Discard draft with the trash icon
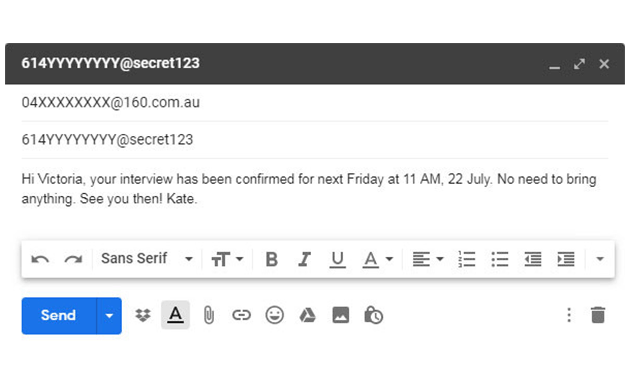 point(598,315)
